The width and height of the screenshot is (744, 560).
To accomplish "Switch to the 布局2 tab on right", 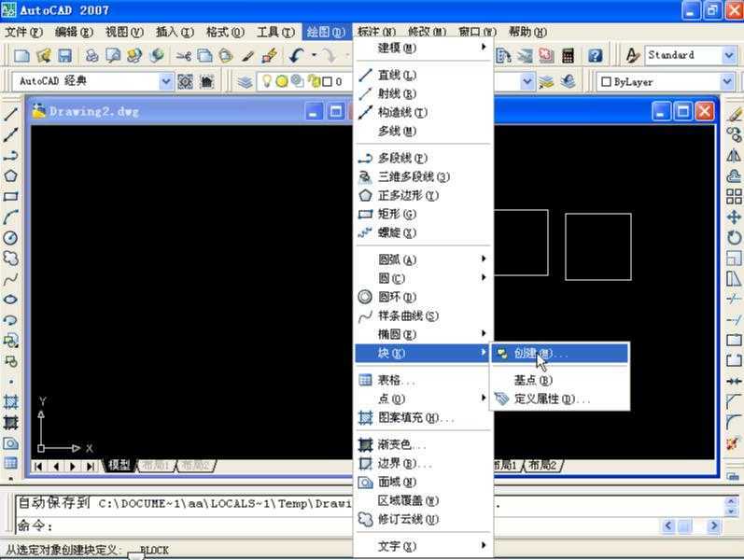I will 542,465.
